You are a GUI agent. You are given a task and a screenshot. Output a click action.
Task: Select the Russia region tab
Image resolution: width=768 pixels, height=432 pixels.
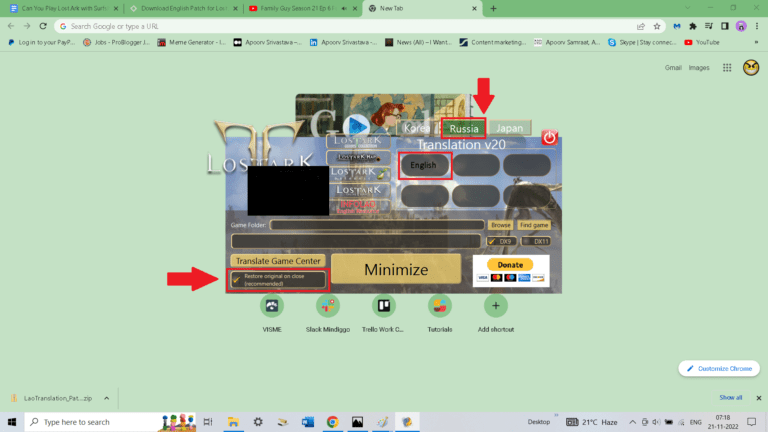click(x=463, y=129)
